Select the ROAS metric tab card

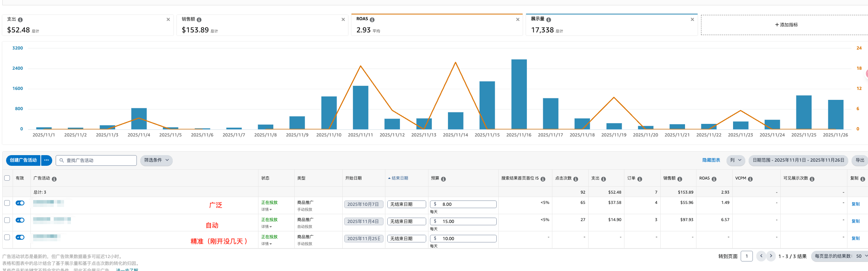436,25
